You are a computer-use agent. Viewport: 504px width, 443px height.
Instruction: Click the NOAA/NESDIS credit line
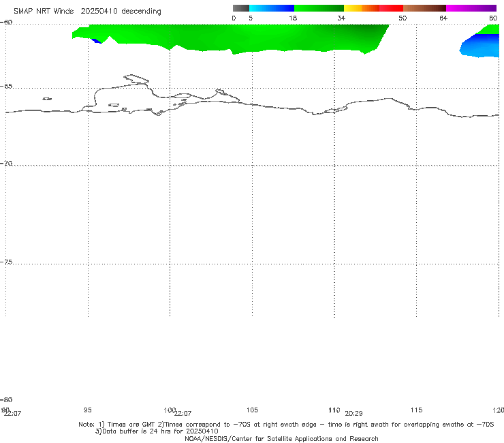[281, 439]
